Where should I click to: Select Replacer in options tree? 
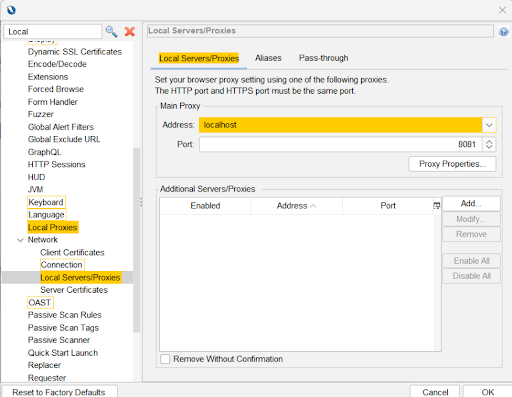[44, 365]
